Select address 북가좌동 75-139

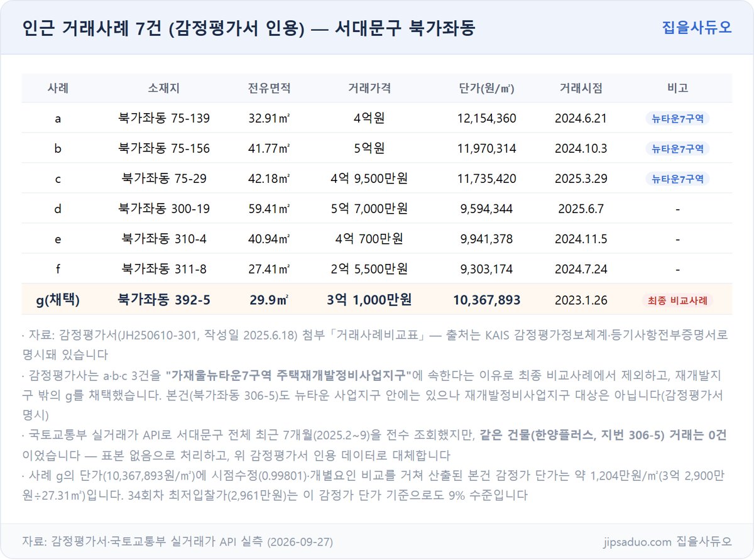click(164, 118)
